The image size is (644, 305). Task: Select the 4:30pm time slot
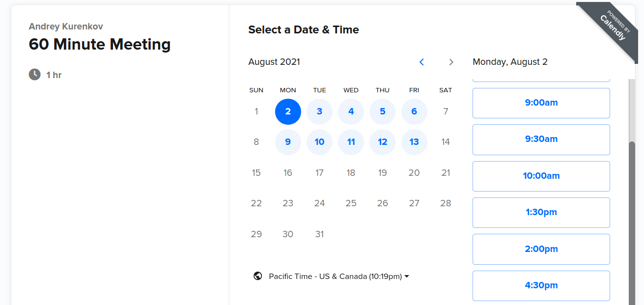[541, 286]
